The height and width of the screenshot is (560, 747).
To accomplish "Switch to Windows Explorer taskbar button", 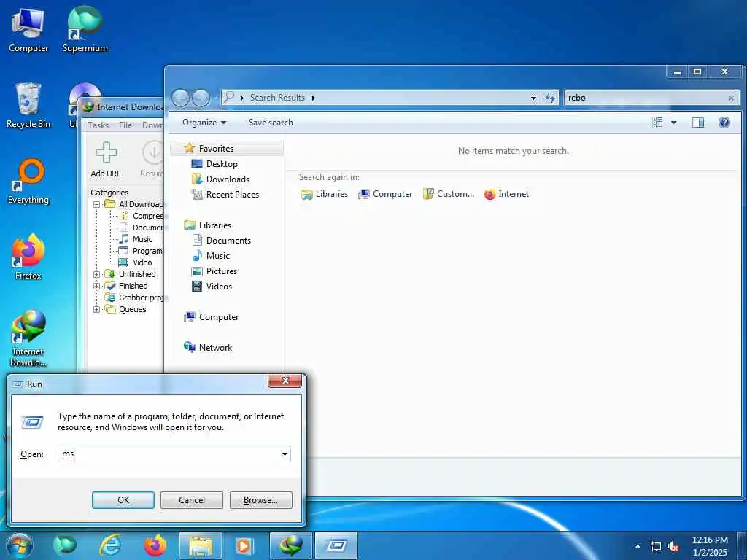I will coord(201,545).
